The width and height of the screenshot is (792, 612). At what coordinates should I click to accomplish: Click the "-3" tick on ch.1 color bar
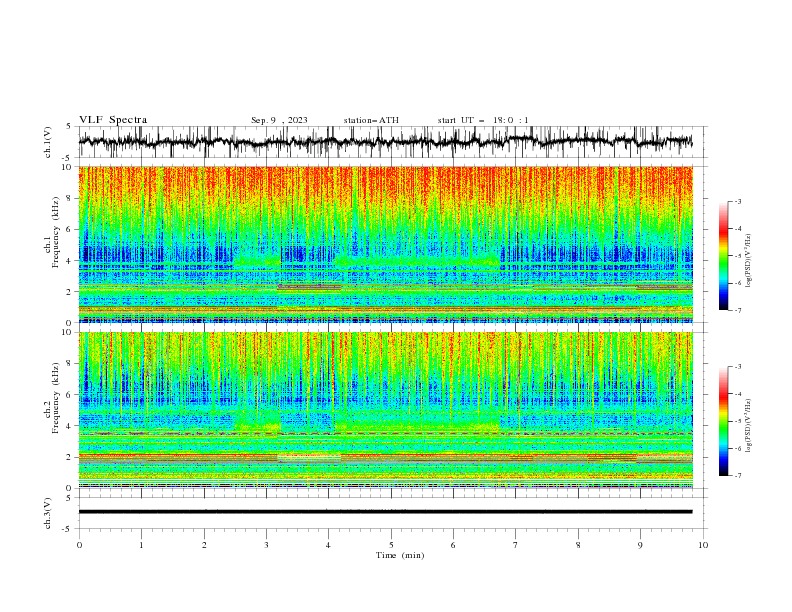(x=737, y=201)
